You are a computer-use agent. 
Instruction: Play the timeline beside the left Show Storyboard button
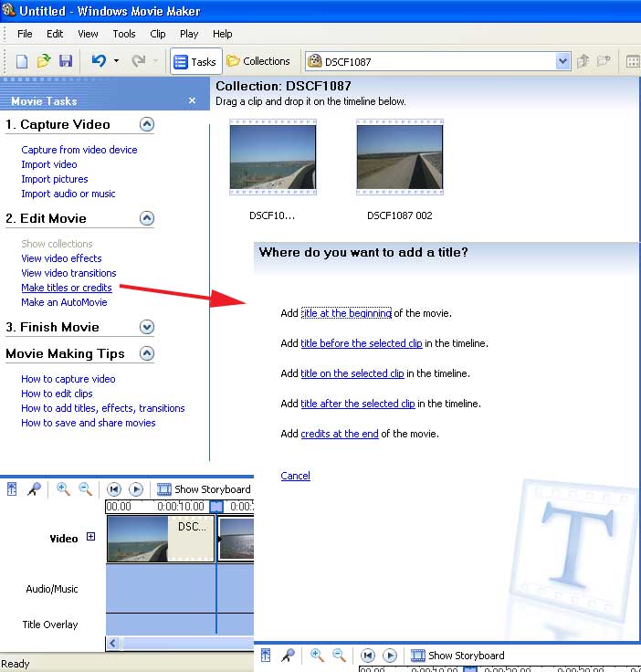point(136,489)
